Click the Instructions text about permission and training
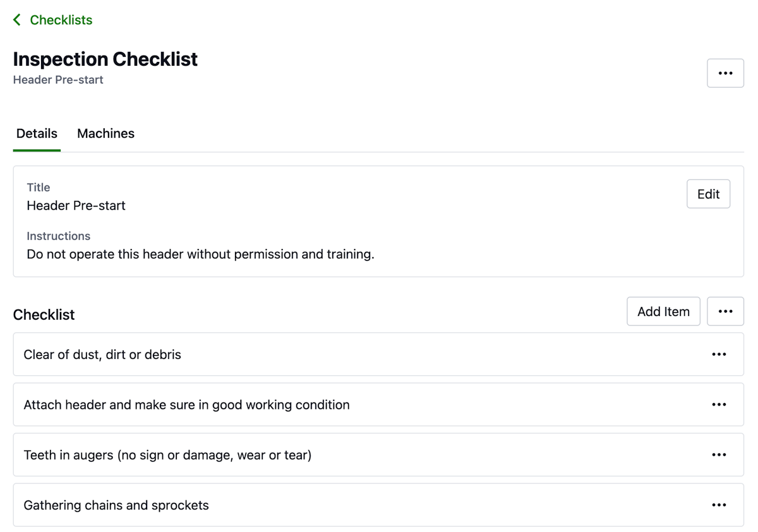Screen dimensions: 758x532 (x=200, y=254)
